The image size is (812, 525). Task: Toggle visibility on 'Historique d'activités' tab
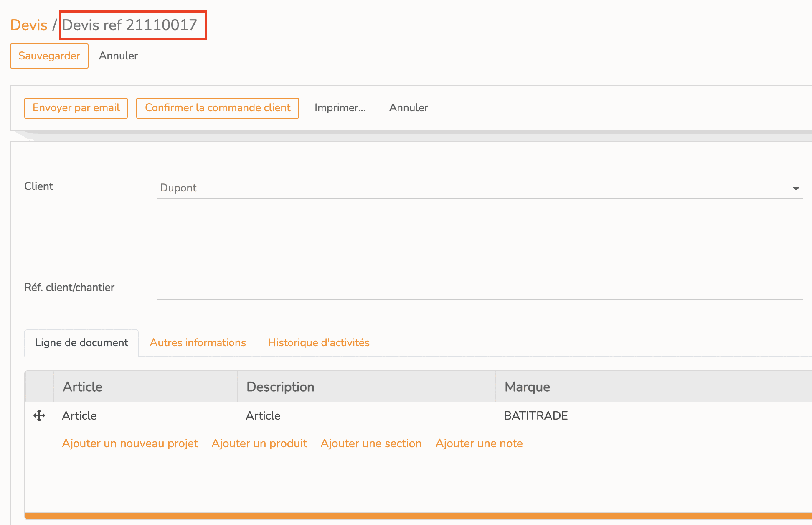318,342
